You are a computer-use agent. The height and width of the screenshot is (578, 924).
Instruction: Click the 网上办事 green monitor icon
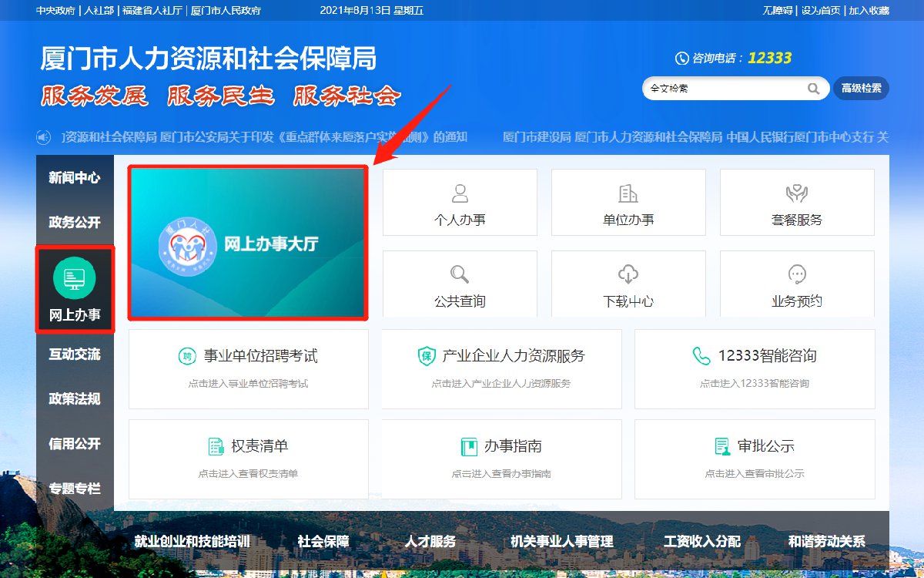coord(75,278)
